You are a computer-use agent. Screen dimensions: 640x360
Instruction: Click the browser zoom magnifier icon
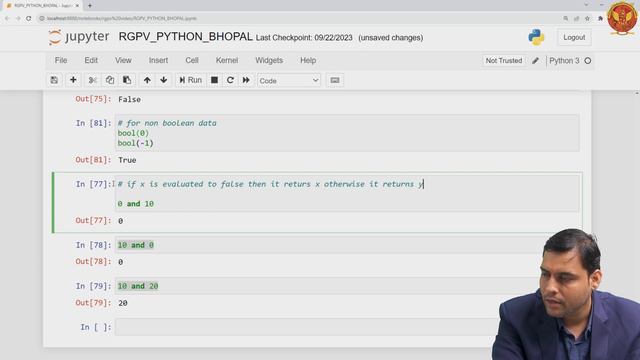click(x=566, y=18)
